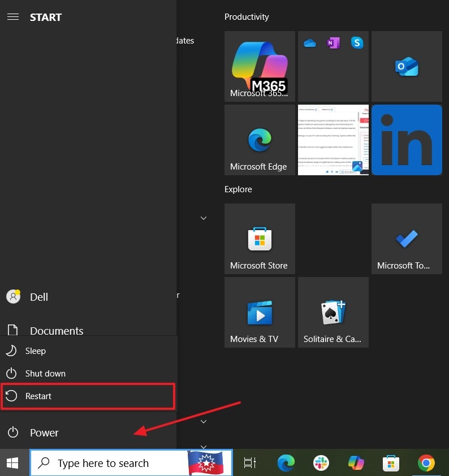Choose Shut down in power menu
Image resolution: width=449 pixels, height=476 pixels.
tap(88, 373)
